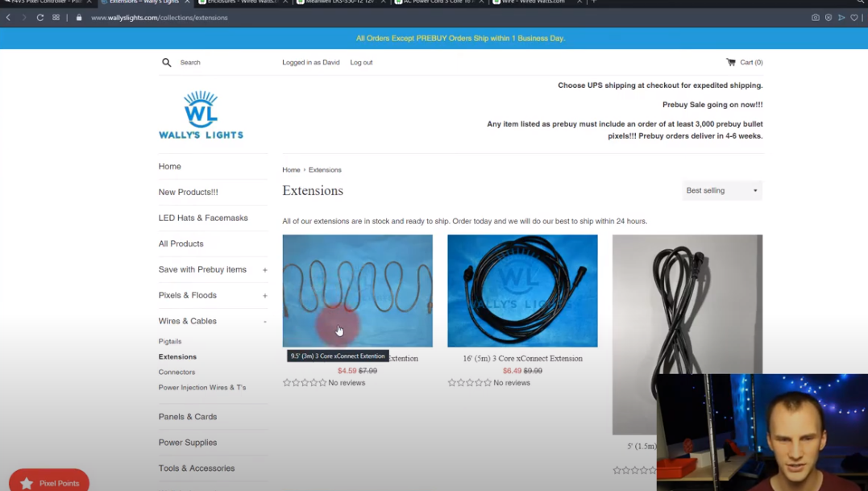Screen dimensions: 868x491
Task: Close the Extensions – Wally's Lights tab
Action: [x=187, y=2]
